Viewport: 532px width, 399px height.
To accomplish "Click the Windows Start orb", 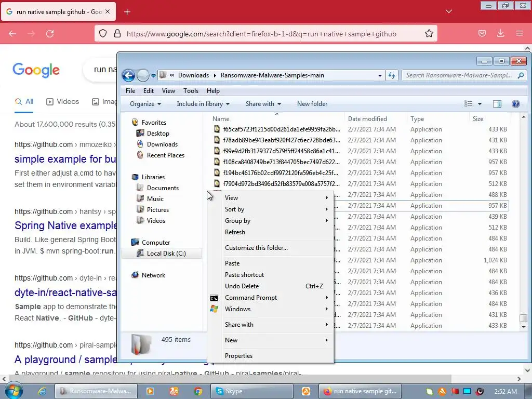I will click(14, 391).
